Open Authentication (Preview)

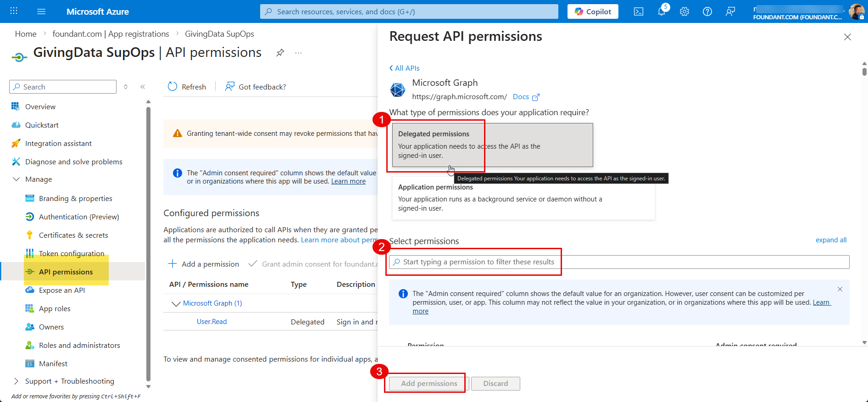[x=79, y=217]
